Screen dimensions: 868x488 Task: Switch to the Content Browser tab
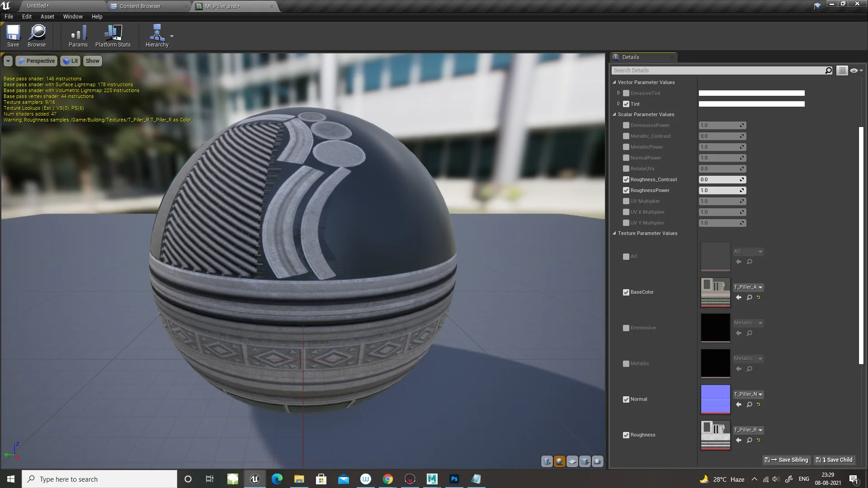click(140, 6)
